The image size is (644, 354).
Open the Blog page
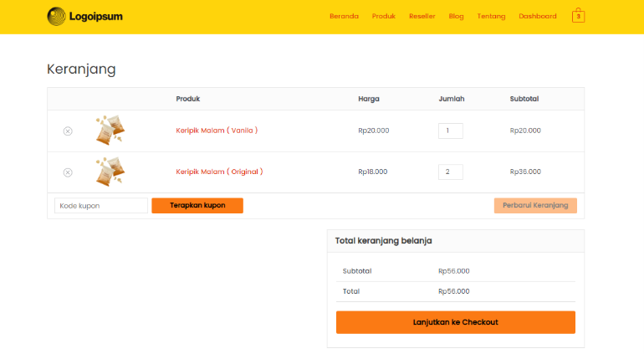click(456, 16)
